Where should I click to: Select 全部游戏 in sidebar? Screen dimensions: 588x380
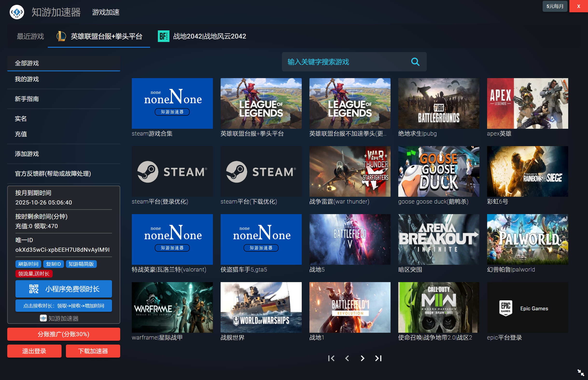63,63
